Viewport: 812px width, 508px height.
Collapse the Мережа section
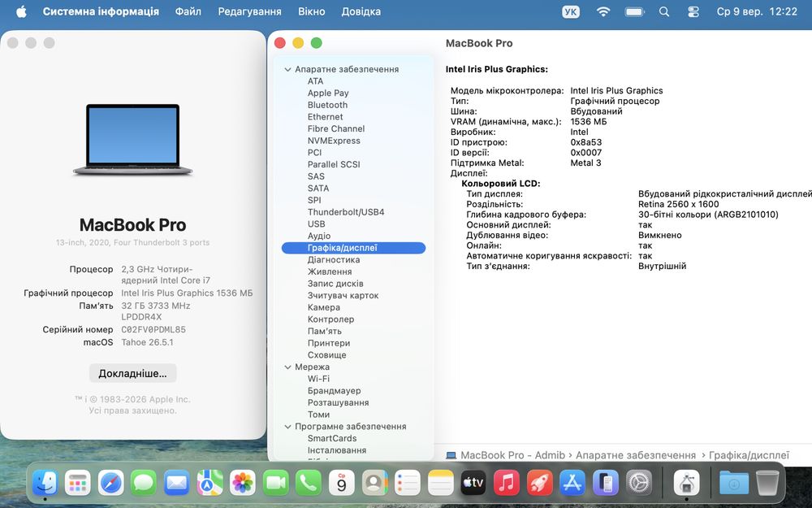[x=287, y=367]
